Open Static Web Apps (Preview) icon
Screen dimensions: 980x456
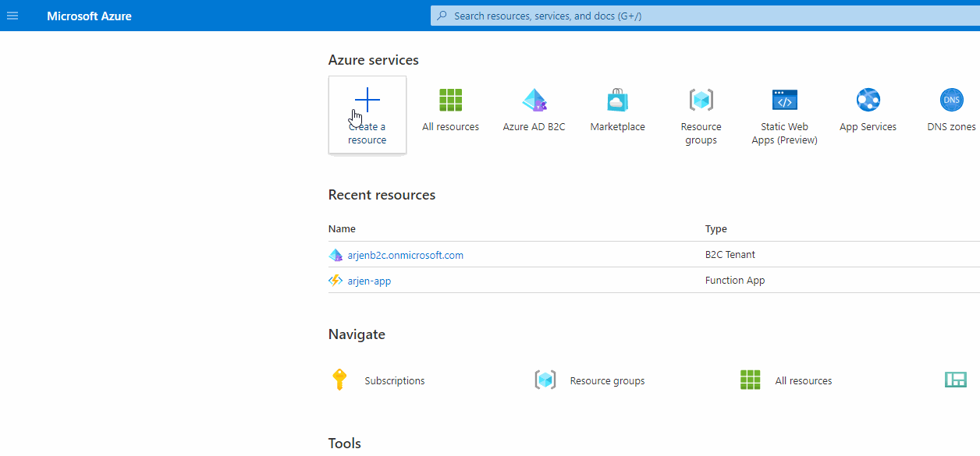(784, 100)
